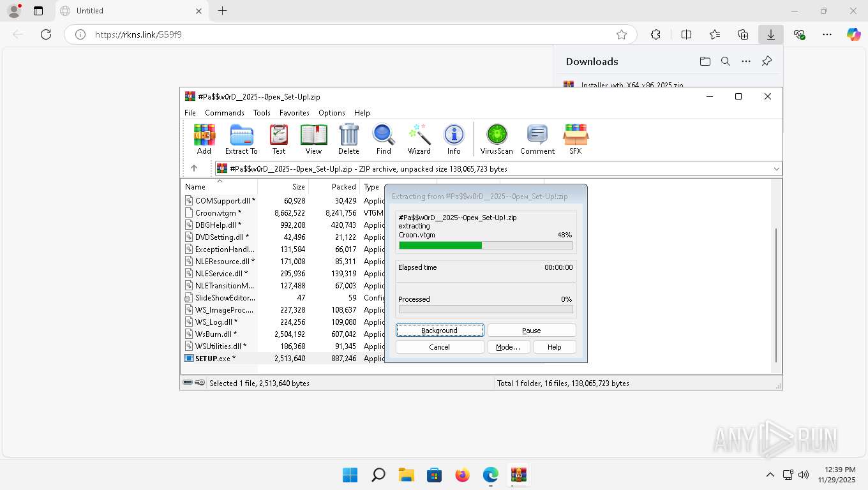Screen dimensions: 868x490
Task: Click Help button in extracting dialog
Action: pos(555,346)
